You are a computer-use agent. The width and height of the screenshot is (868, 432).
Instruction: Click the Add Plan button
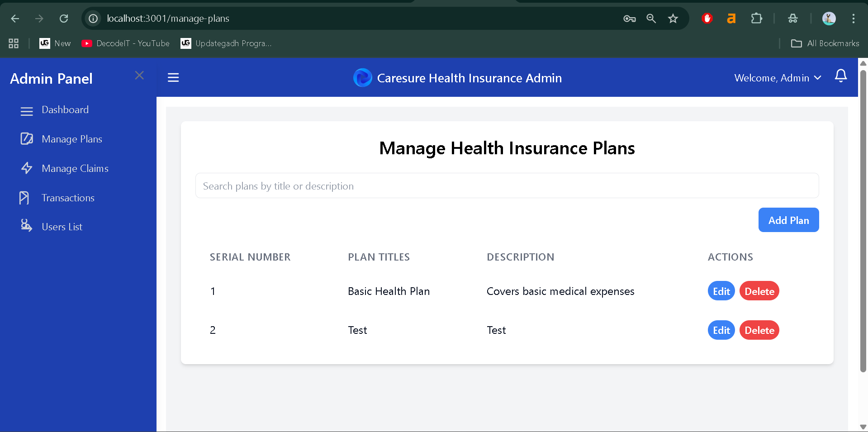point(788,220)
